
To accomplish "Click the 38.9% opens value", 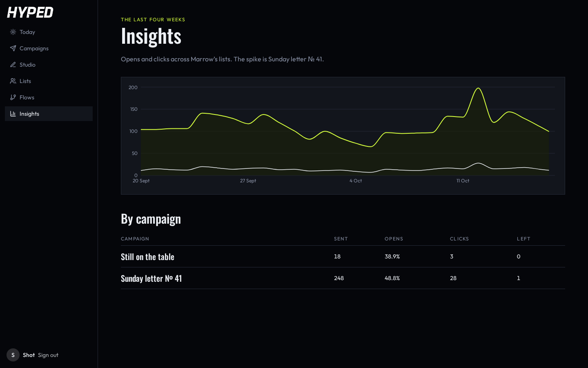I will pos(392,256).
